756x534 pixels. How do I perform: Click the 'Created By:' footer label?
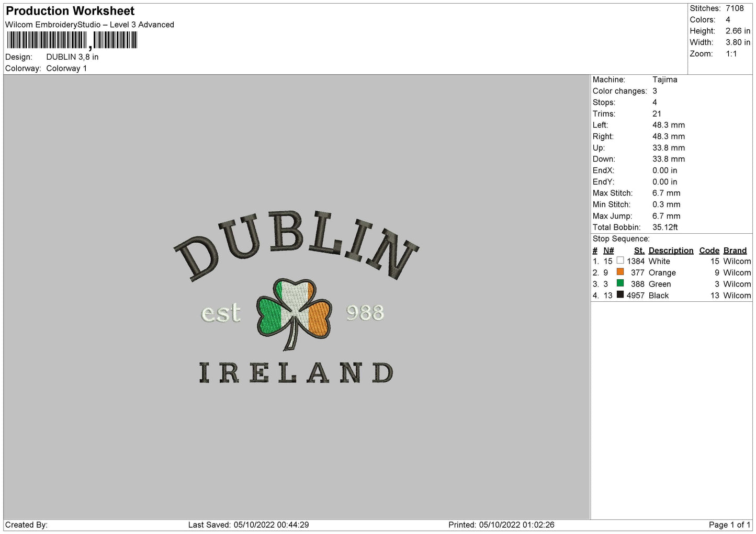[x=26, y=525]
